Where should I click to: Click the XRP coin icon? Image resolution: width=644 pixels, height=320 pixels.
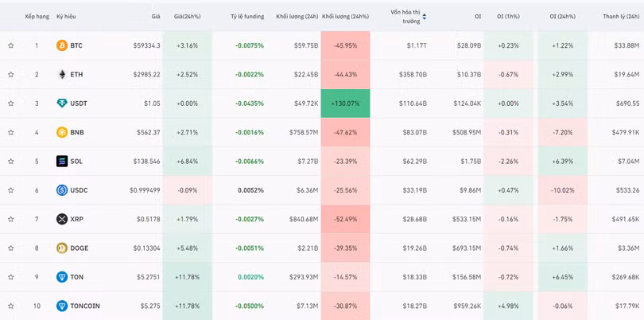(62, 219)
